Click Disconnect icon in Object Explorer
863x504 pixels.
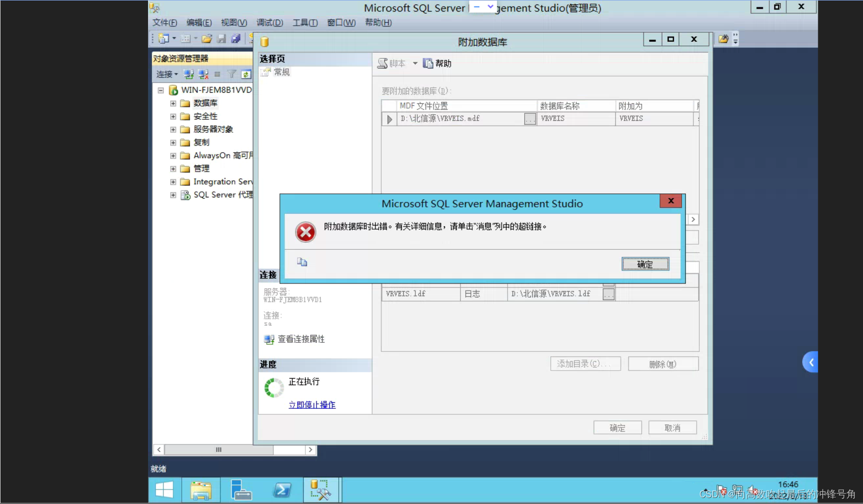203,75
